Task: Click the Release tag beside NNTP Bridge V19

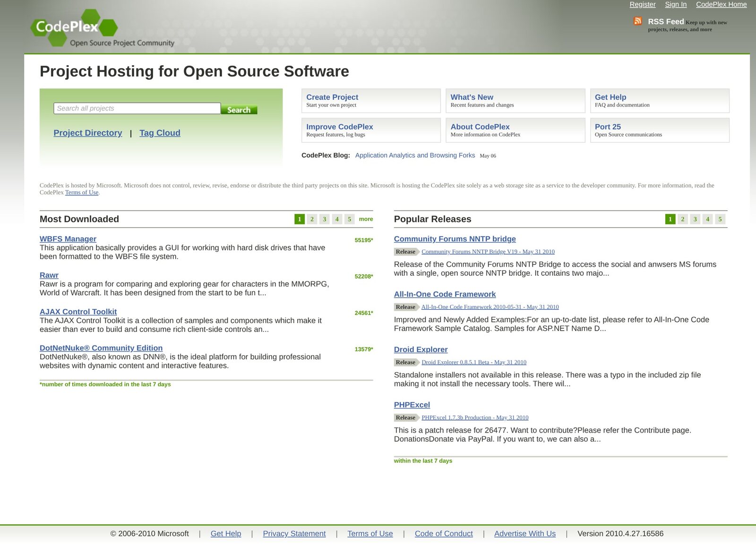Action: (x=406, y=252)
